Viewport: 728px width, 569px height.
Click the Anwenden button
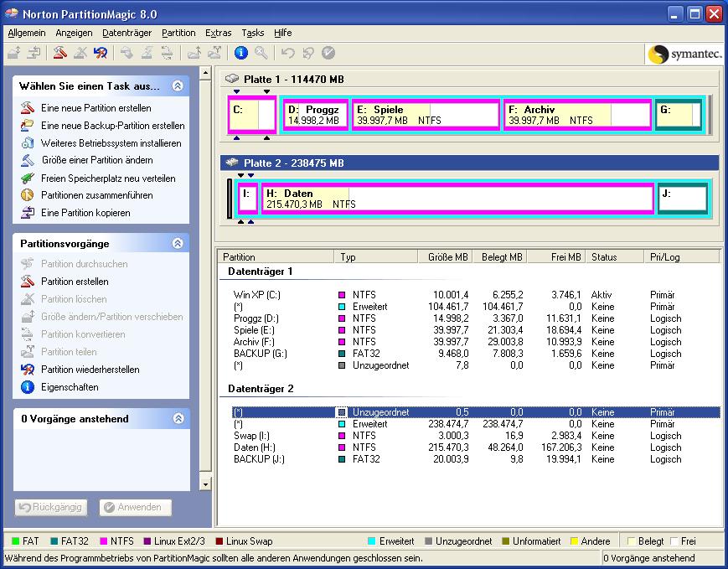click(x=136, y=507)
